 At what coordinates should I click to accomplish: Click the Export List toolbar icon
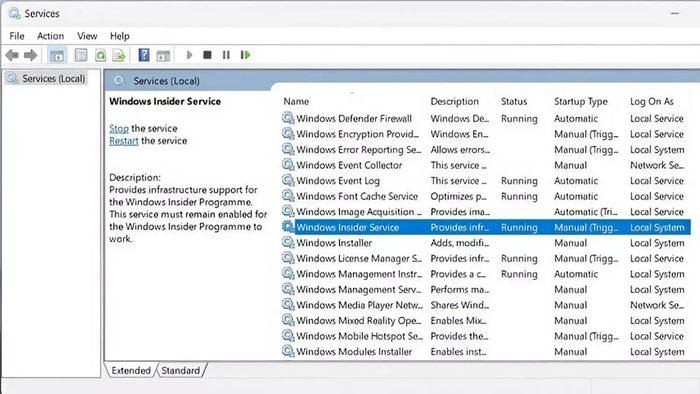tap(119, 55)
